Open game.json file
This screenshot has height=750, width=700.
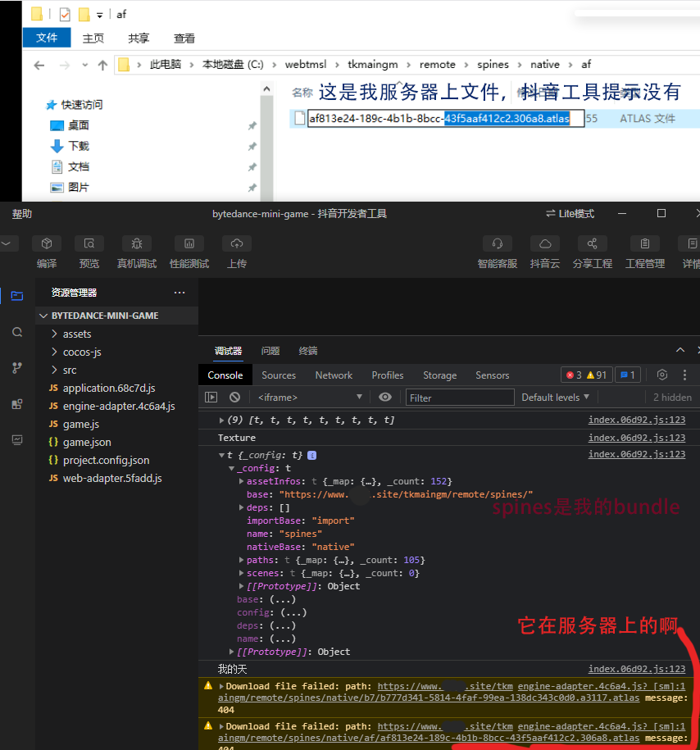(87, 442)
